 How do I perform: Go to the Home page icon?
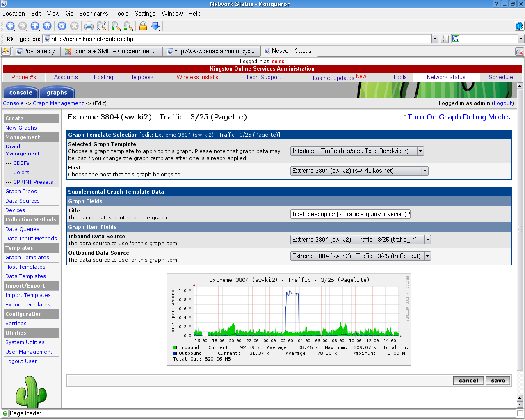click(x=47, y=26)
